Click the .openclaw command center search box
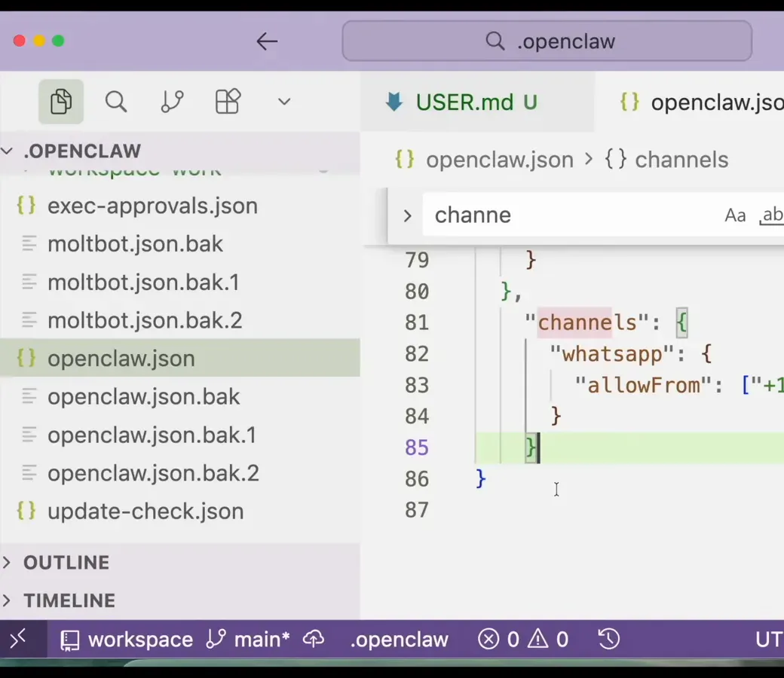 [x=547, y=41]
